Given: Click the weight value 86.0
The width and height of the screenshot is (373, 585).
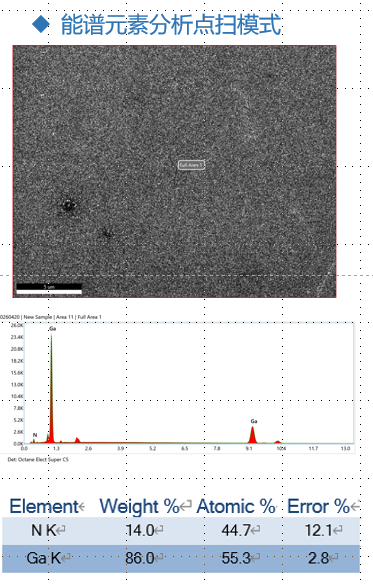Looking at the screenshot, I should (x=140, y=558).
